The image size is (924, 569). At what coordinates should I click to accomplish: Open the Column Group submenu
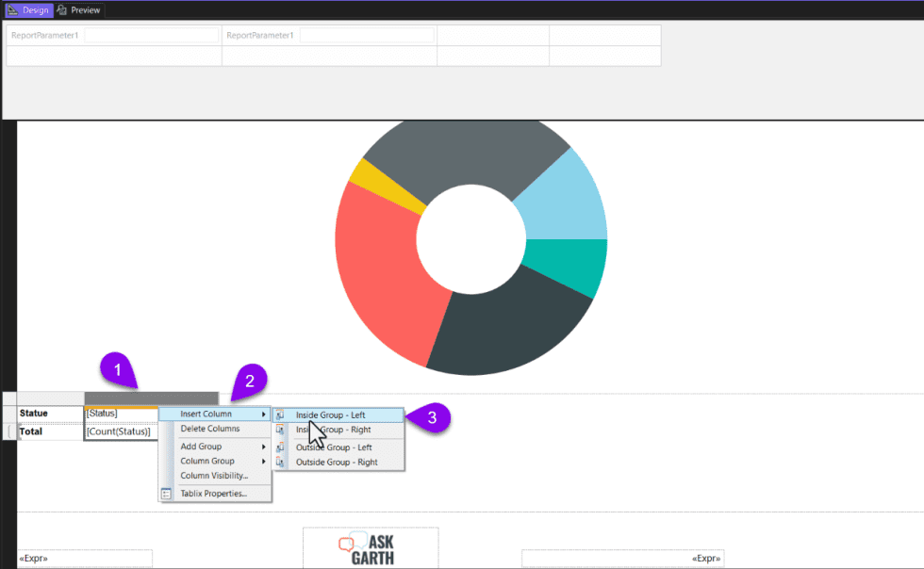pos(215,461)
